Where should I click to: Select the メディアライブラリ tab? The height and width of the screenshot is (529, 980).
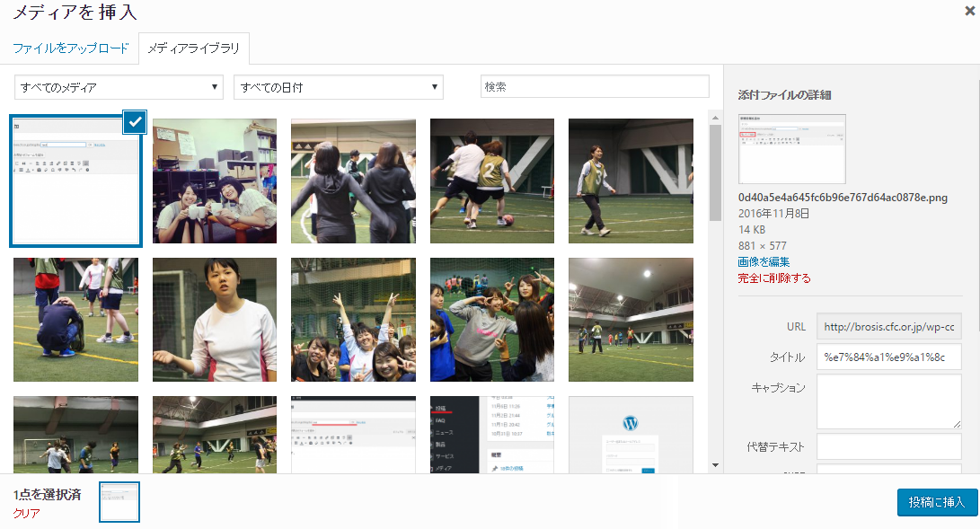pos(194,48)
